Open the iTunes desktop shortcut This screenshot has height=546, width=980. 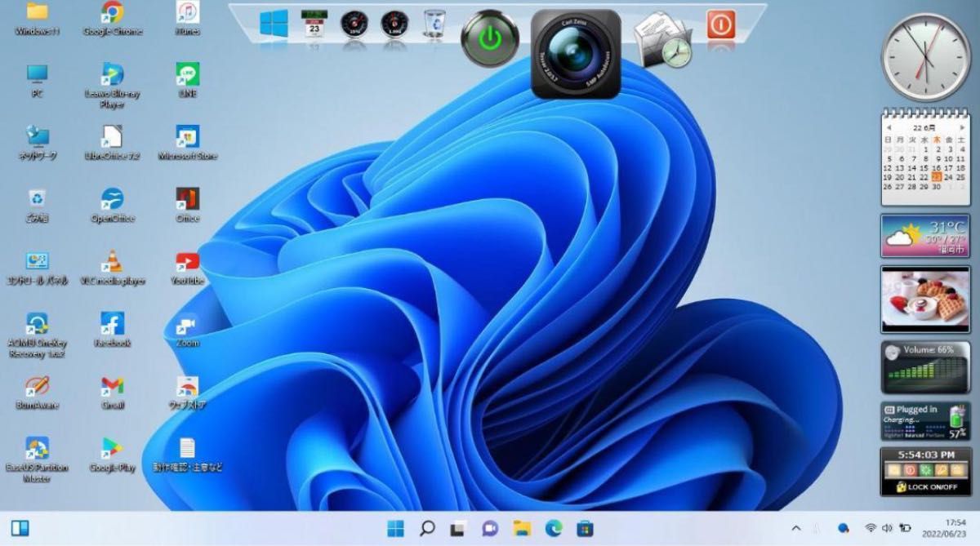point(188,20)
